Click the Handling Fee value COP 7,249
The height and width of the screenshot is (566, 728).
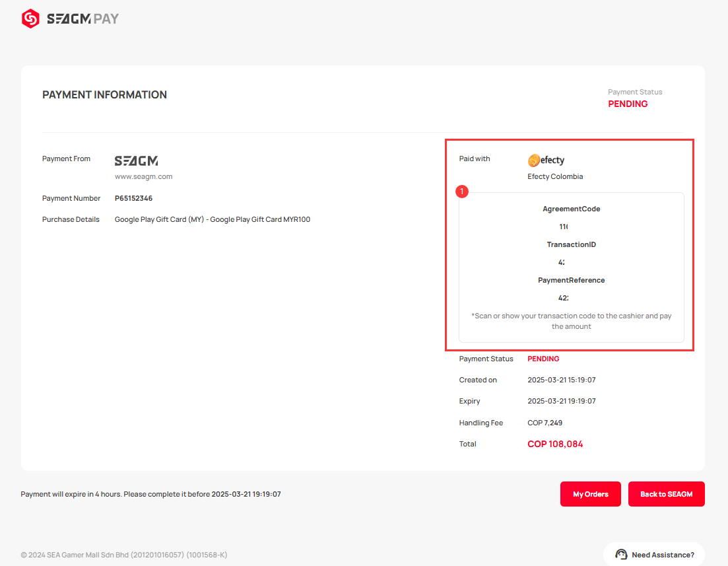[545, 423]
